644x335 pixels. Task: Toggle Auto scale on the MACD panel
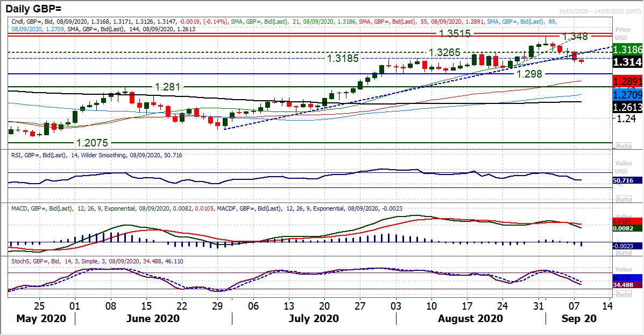pyautogui.click(x=624, y=252)
